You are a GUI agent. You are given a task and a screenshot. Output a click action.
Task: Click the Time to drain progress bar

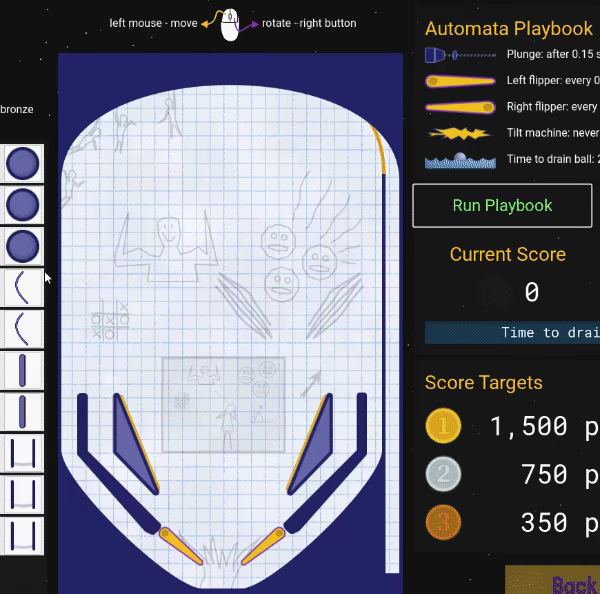coord(512,333)
